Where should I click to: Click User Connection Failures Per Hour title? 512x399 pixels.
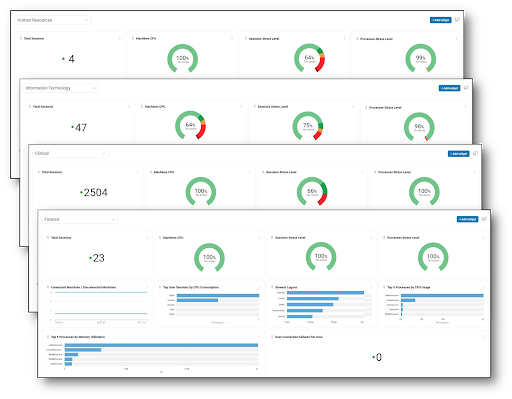(x=299, y=337)
